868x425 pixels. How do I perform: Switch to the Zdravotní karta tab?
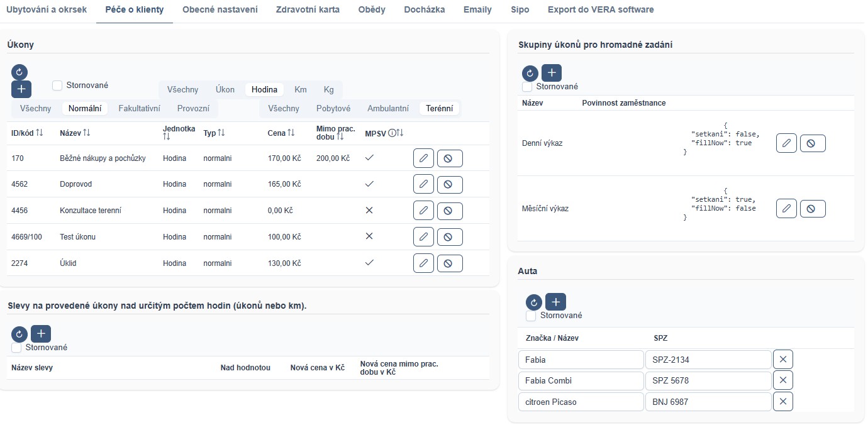[308, 10]
